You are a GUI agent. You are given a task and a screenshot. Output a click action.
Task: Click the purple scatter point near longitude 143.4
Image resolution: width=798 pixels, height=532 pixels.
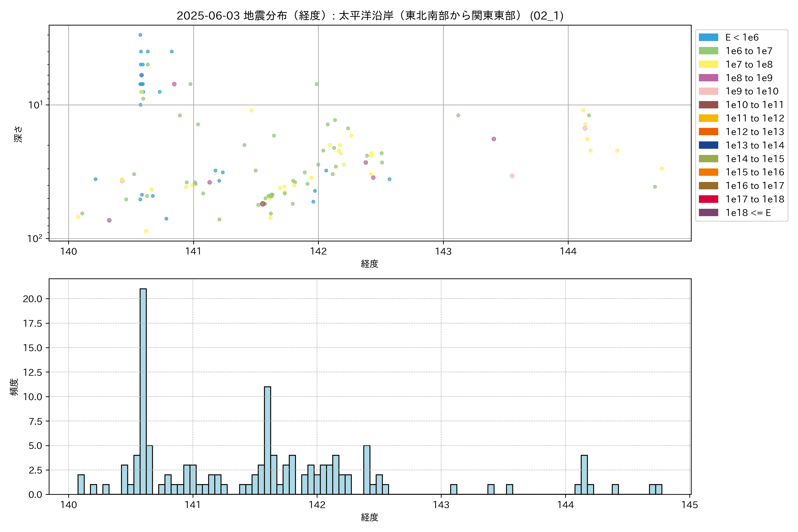coord(494,139)
